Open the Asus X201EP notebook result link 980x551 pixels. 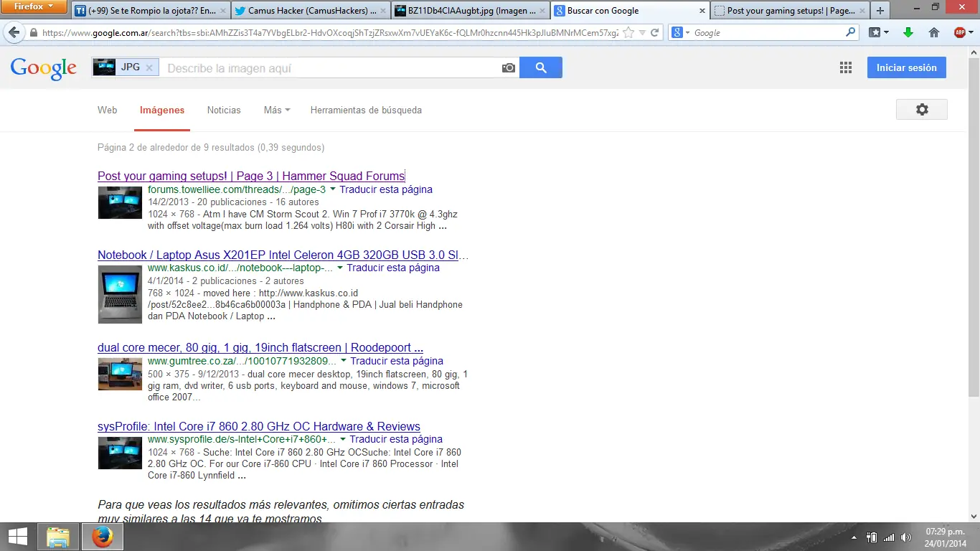tap(283, 255)
